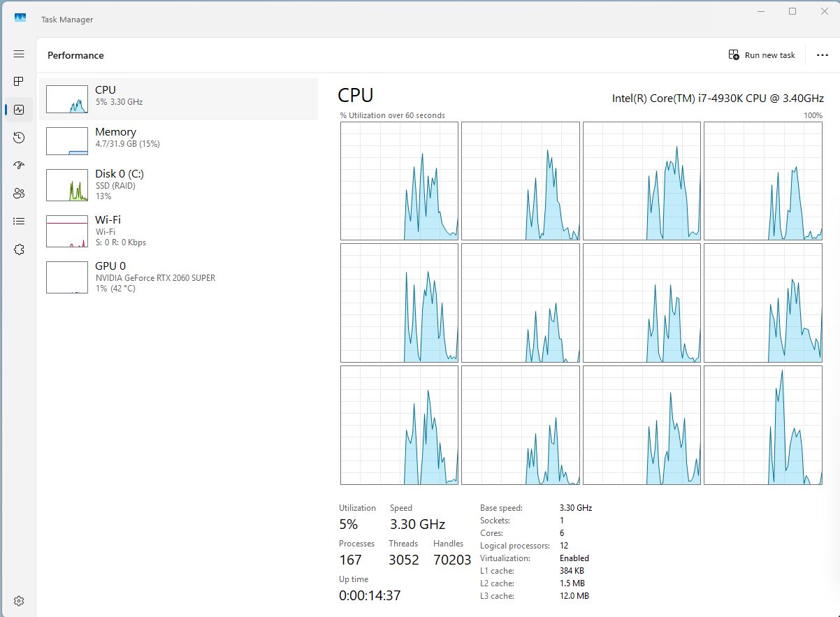Click the NVIDIA GeForce RTX 2060 SUPER text

(155, 277)
